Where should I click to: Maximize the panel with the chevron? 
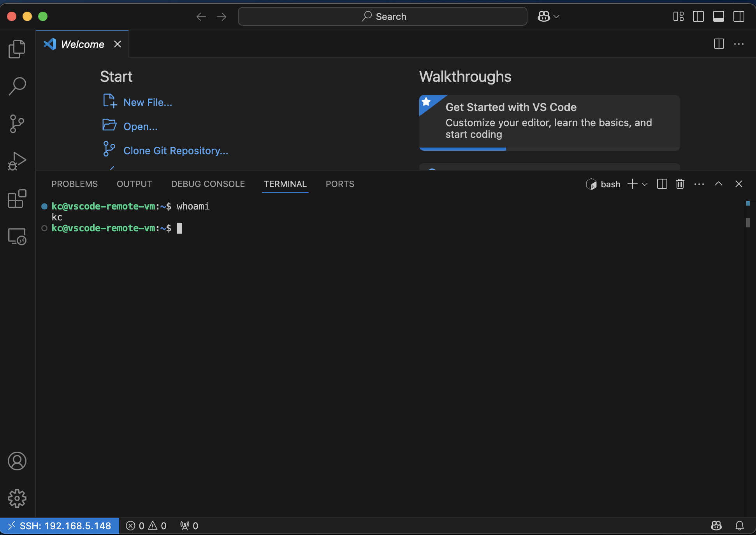(718, 184)
